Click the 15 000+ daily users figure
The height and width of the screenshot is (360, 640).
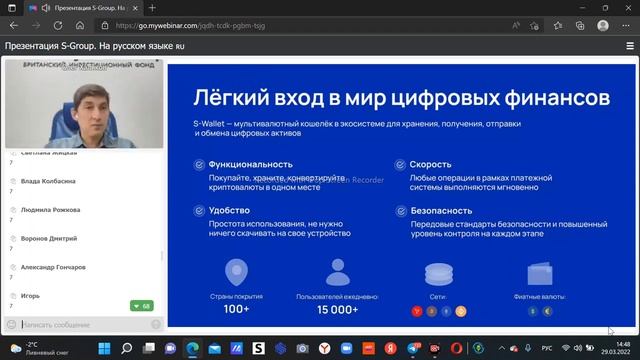338,310
